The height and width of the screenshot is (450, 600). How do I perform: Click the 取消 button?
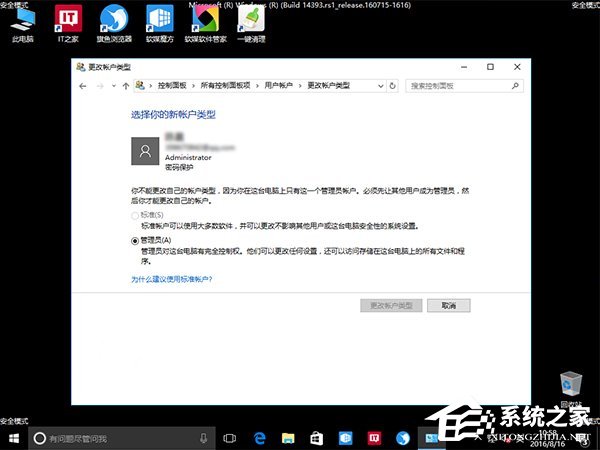[x=448, y=305]
